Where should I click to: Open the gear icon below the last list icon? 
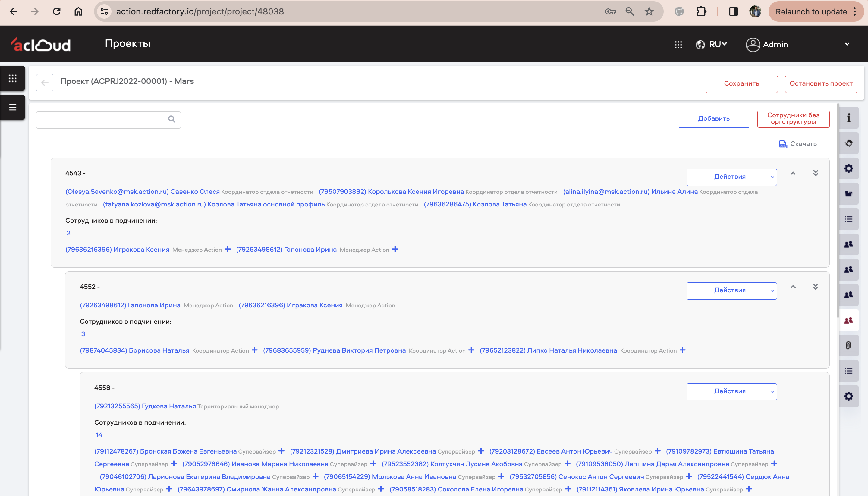(849, 396)
